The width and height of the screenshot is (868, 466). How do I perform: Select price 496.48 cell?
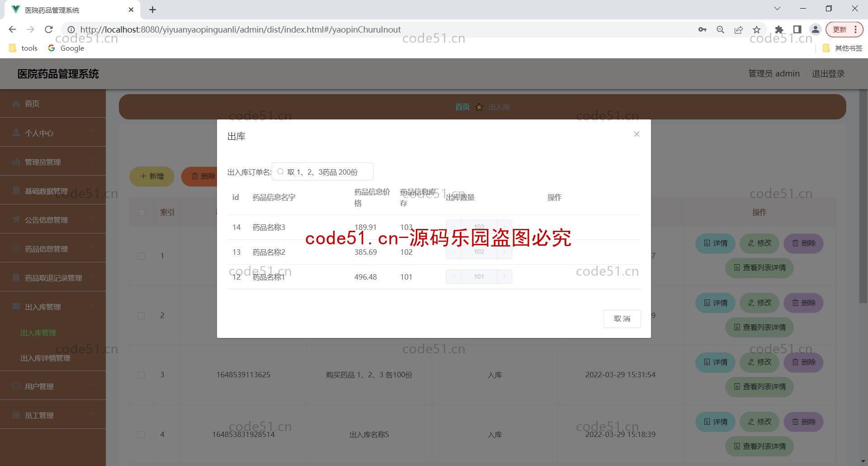coord(365,277)
